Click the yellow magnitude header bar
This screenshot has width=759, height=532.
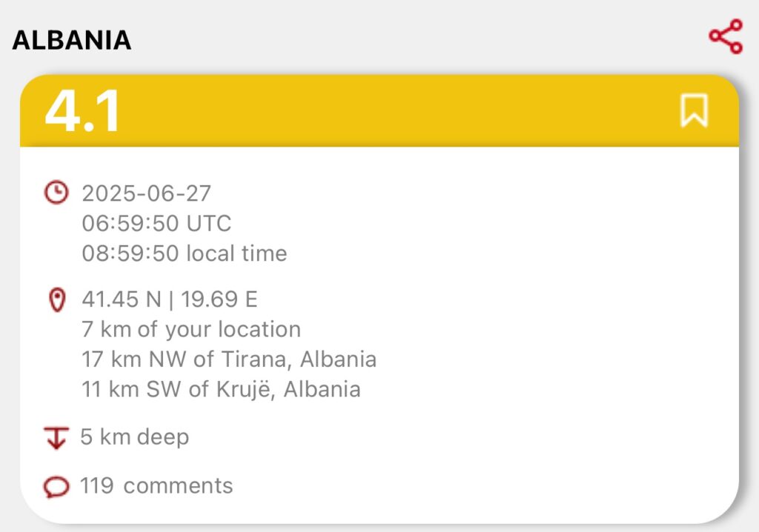[379, 110]
